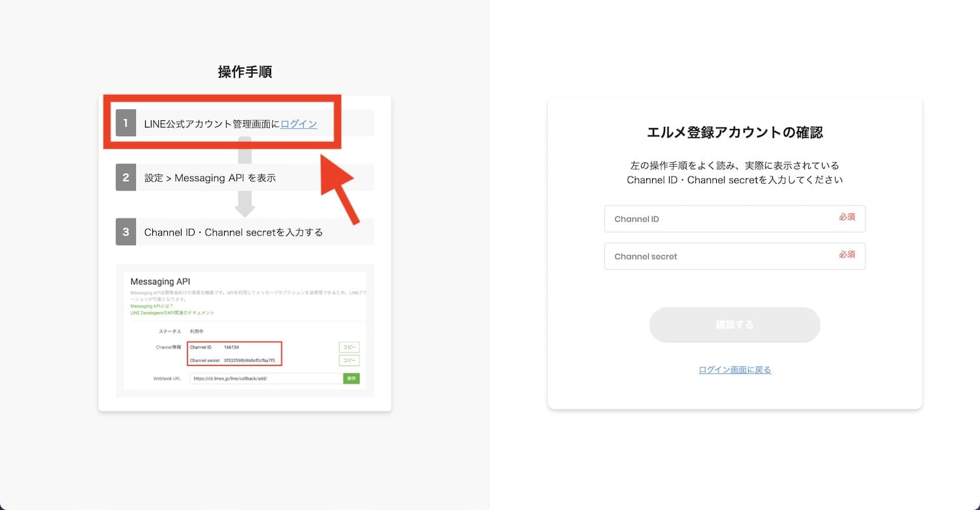The height and width of the screenshot is (510, 980).
Task: Click the large red arrow pointer
Action: [x=338, y=185]
